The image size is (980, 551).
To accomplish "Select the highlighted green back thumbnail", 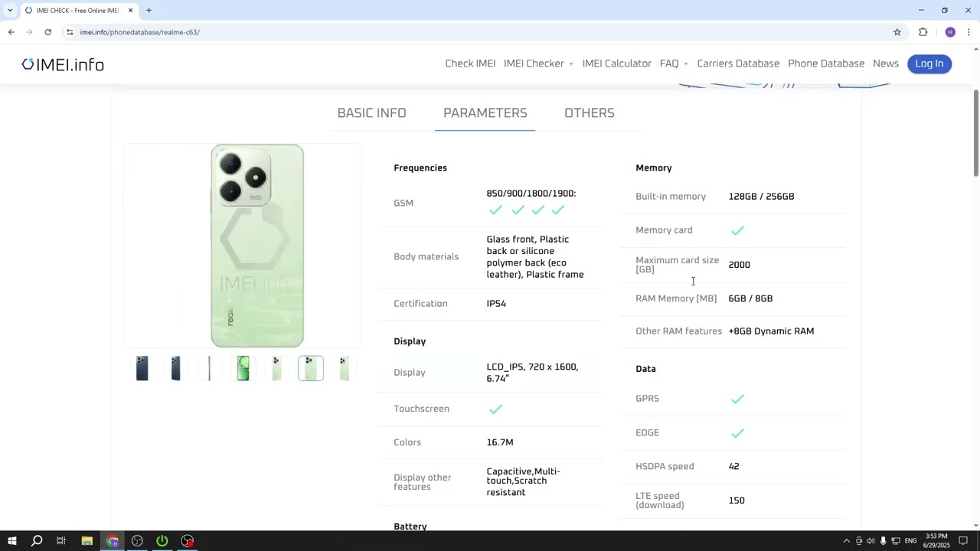I will pyautogui.click(x=311, y=368).
